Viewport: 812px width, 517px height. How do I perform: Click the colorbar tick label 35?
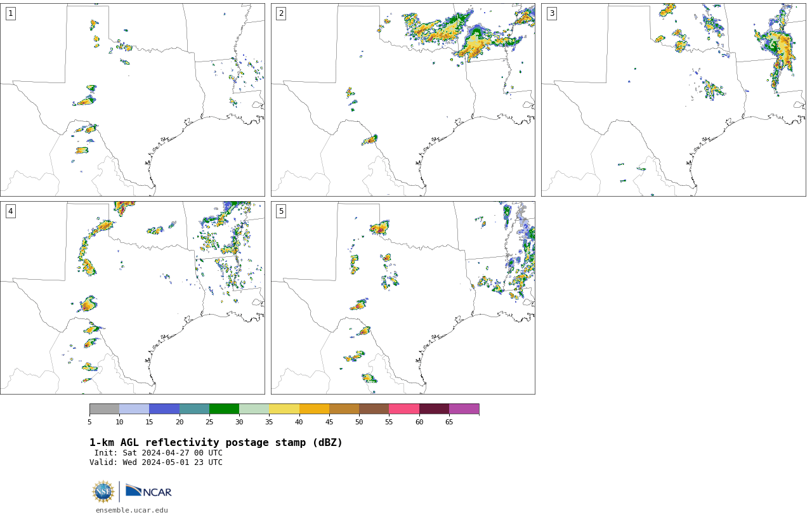tap(269, 422)
